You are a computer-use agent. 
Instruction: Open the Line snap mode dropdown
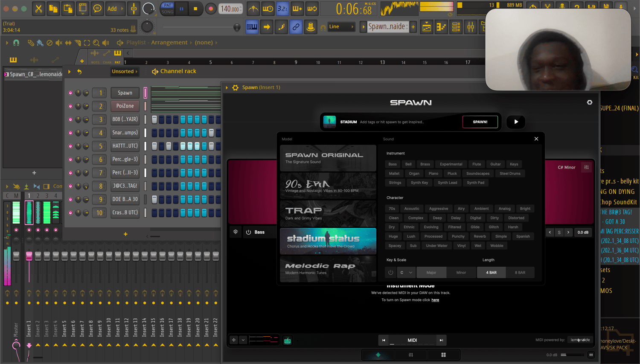[x=341, y=27]
